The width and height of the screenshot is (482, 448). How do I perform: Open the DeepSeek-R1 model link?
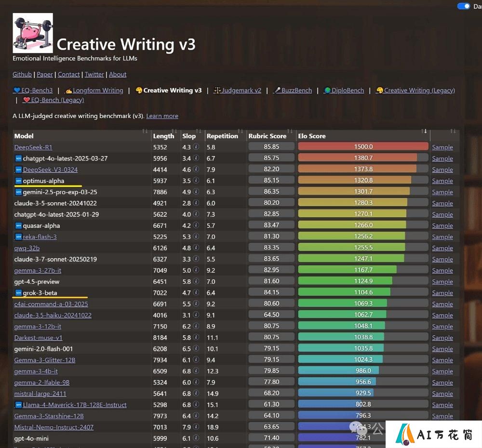[33, 147]
